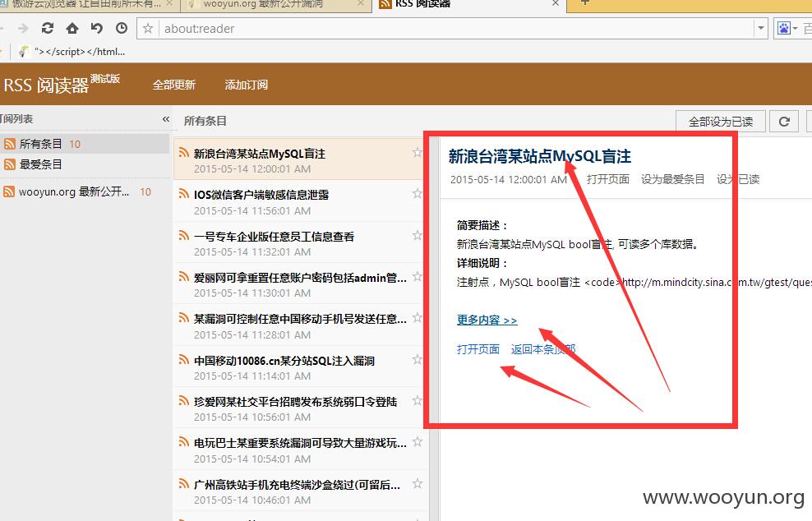The width and height of the screenshot is (812, 521).
Task: Go to the browser home page icon
Action: point(72,28)
